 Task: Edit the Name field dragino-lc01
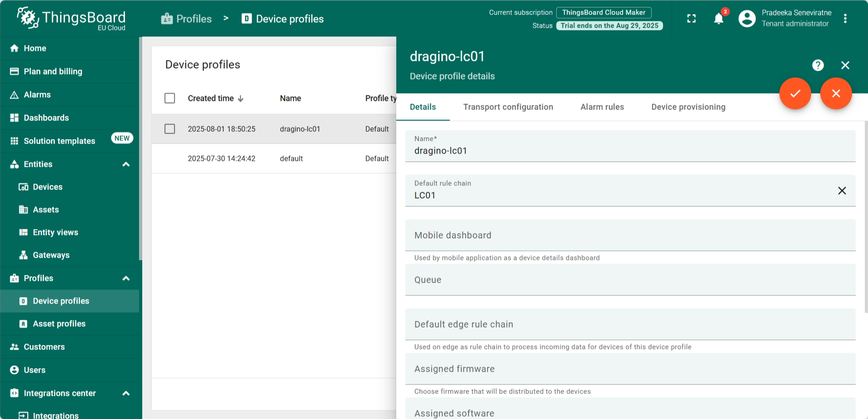tap(630, 146)
